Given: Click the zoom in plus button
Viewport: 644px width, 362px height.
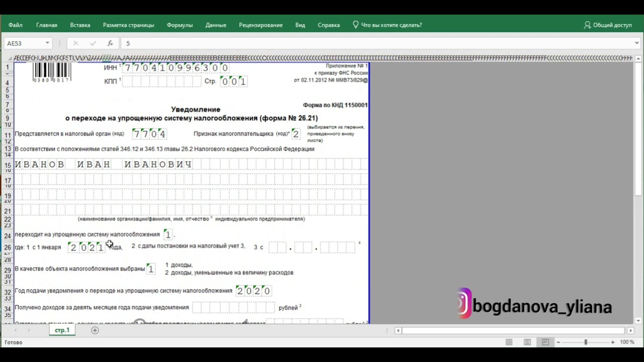Looking at the screenshot, I should point(613,342).
